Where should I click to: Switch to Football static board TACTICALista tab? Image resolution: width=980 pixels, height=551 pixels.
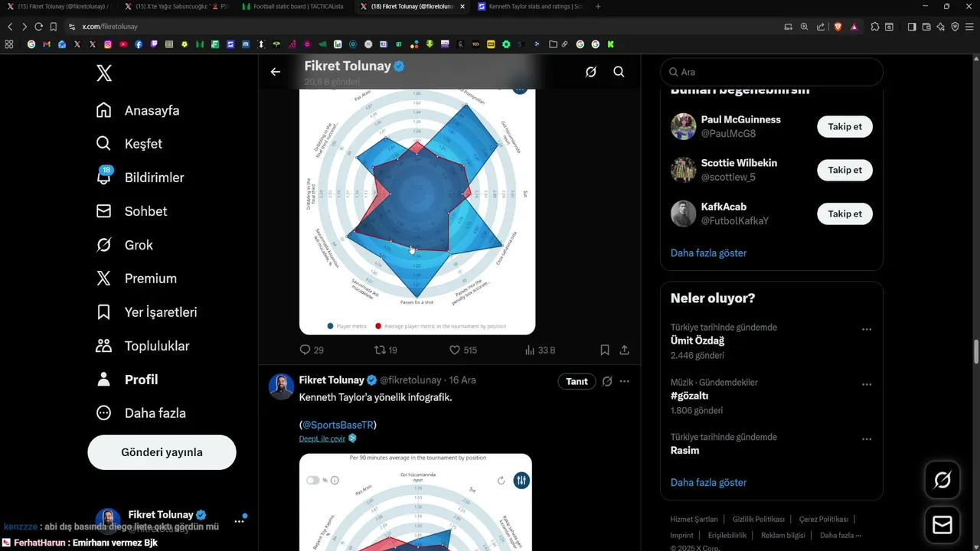pos(294,6)
